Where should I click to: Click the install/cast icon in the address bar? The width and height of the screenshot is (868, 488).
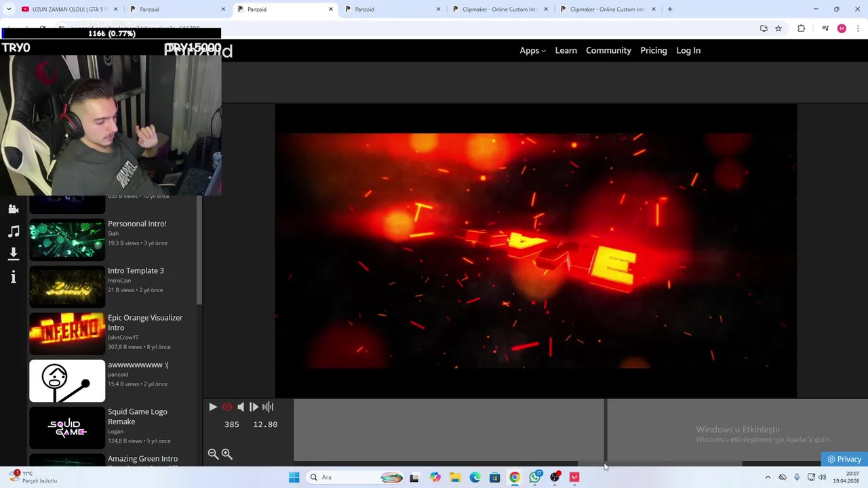pyautogui.click(x=764, y=28)
